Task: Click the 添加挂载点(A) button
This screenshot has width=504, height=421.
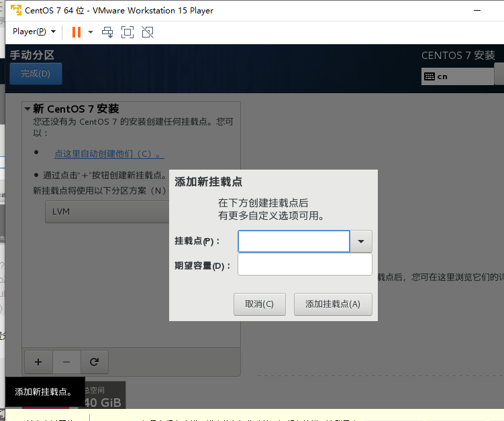Action: click(333, 304)
